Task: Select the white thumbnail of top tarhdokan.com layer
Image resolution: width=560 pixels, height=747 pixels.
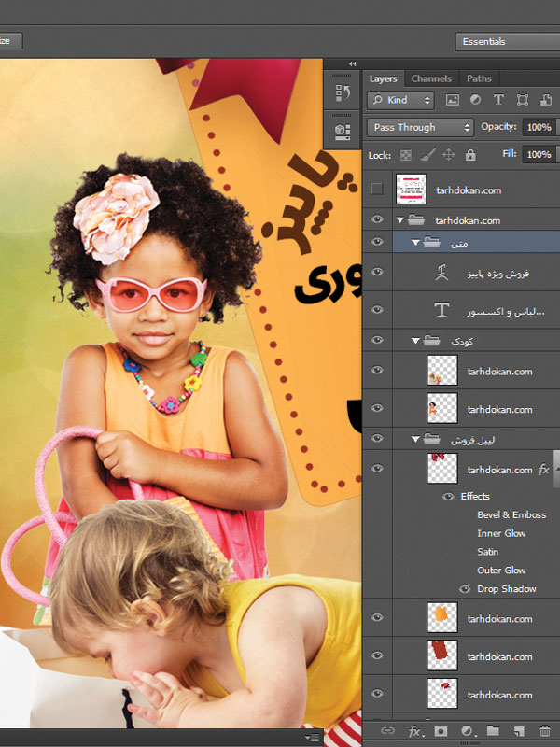Action: (411, 190)
